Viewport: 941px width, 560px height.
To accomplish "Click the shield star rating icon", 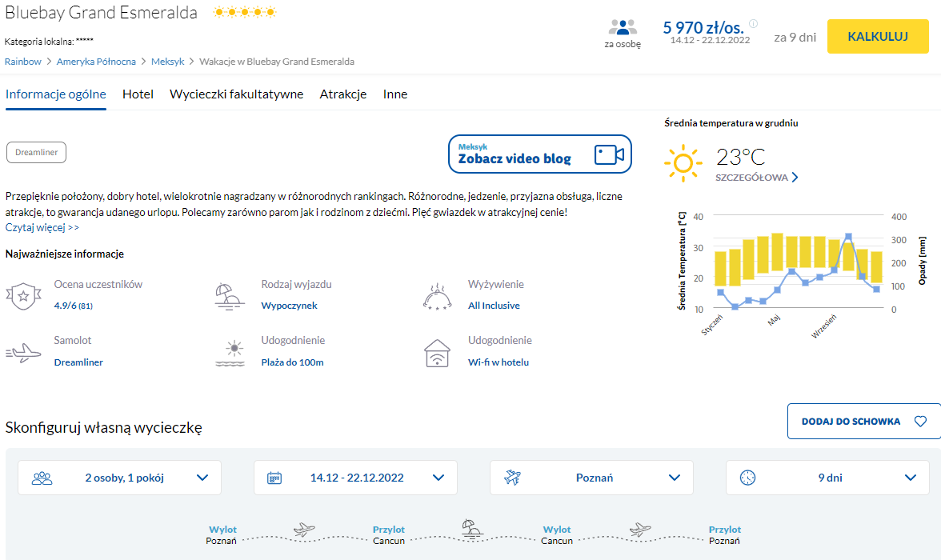I will click(x=23, y=296).
